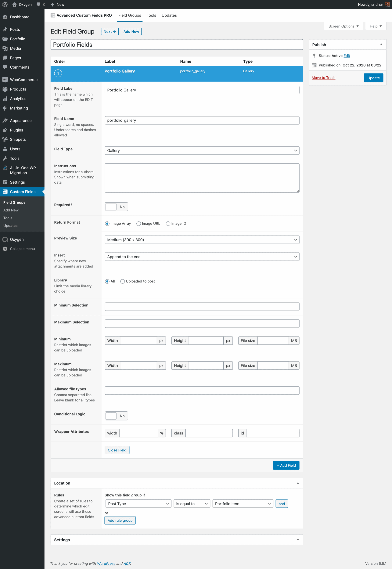392x569 pixels.
Task: Select Image URL return format
Action: [x=138, y=223]
